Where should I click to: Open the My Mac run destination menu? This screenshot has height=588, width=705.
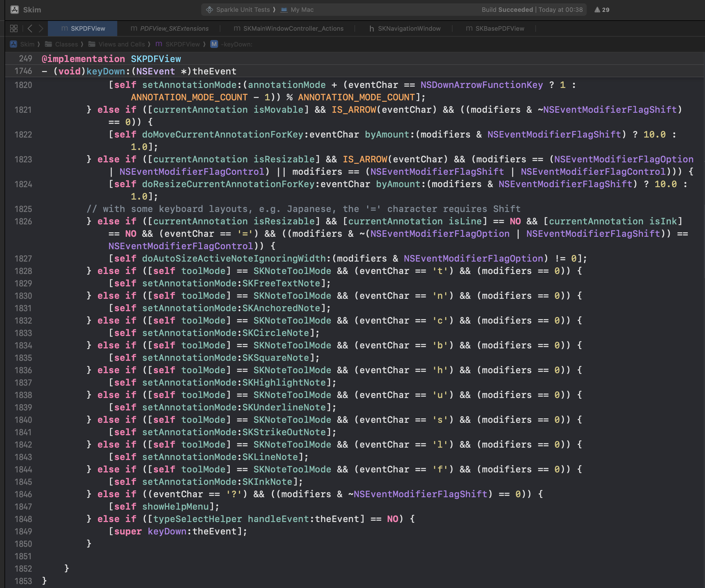pyautogui.click(x=302, y=10)
